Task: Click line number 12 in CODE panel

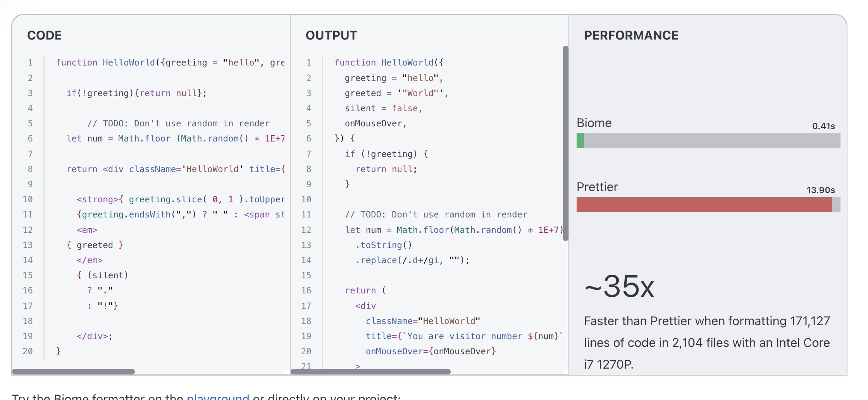Action: point(28,230)
